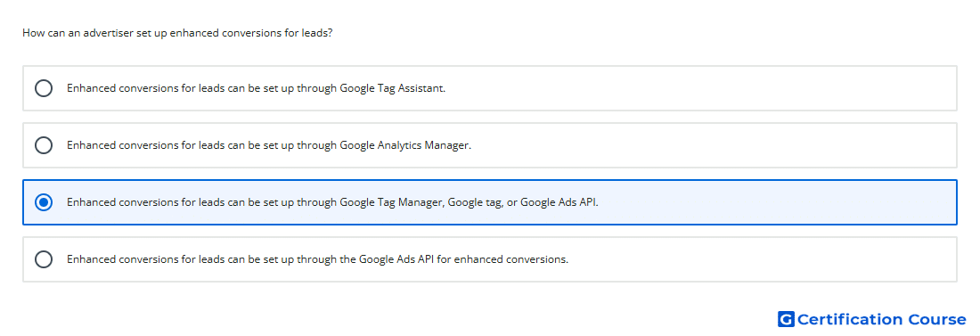Click the blue G logo icon
This screenshot has width=980, height=336.
[x=786, y=319]
